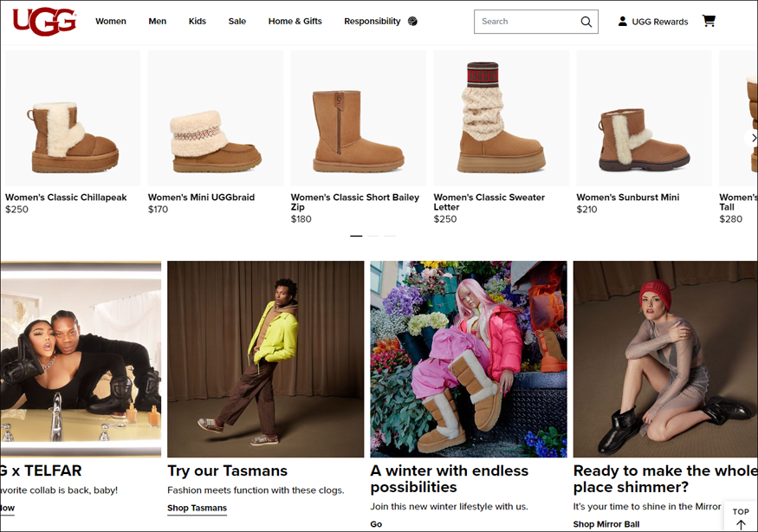Open the shopping cart
758x532 pixels.
pyautogui.click(x=709, y=21)
